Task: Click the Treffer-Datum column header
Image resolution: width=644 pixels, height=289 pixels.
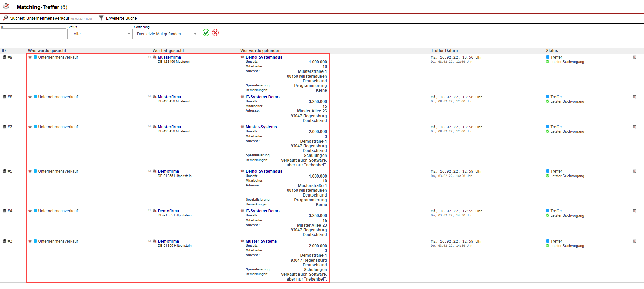Action: click(x=444, y=51)
